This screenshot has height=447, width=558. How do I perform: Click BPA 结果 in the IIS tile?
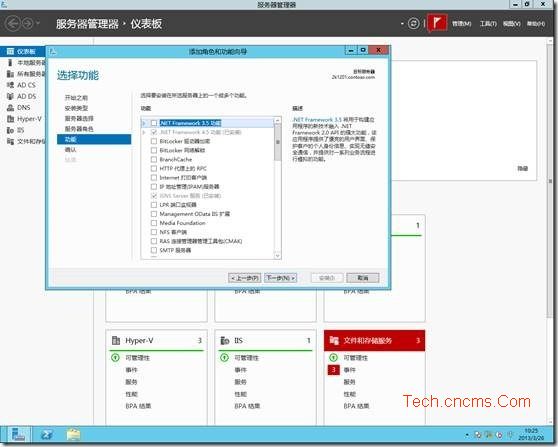point(247,406)
